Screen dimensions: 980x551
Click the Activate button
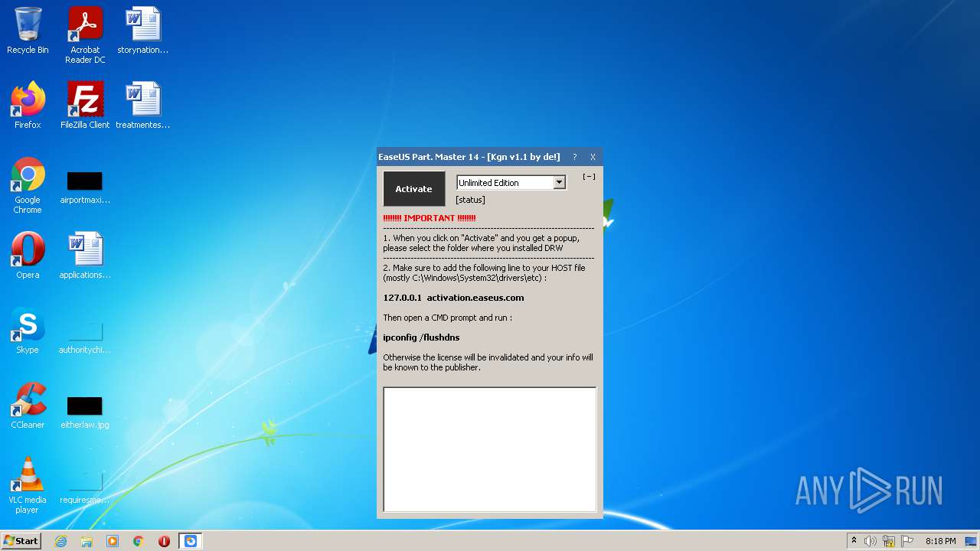[x=413, y=189]
